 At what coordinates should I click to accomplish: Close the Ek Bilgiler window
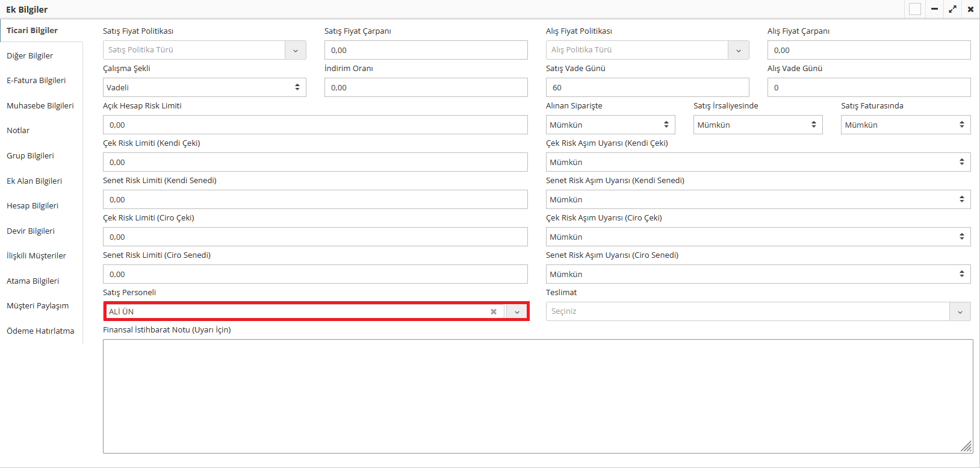point(970,9)
